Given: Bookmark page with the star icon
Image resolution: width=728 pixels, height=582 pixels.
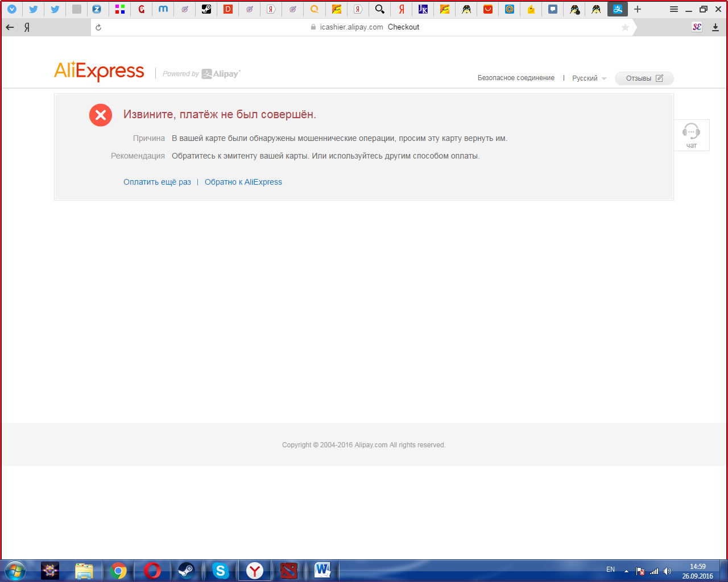Looking at the screenshot, I should tap(625, 27).
